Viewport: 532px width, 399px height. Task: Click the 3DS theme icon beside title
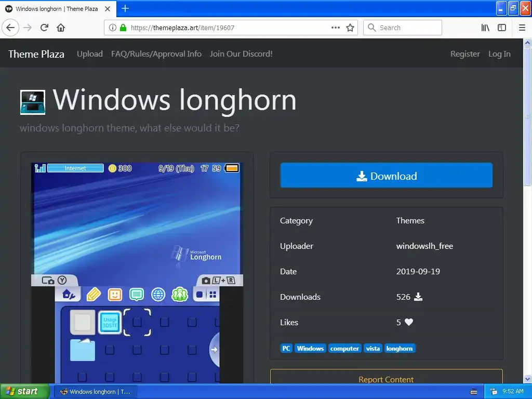(33, 102)
